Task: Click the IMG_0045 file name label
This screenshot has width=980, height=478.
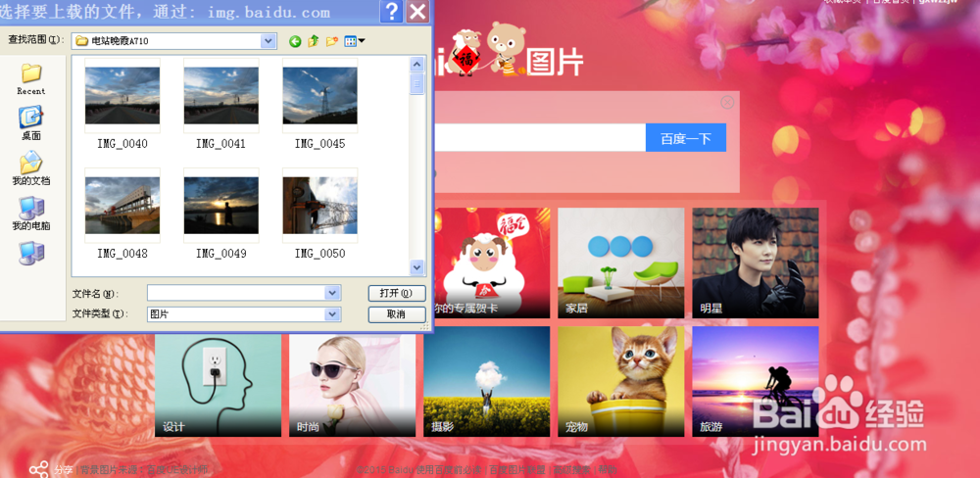Action: (x=320, y=144)
